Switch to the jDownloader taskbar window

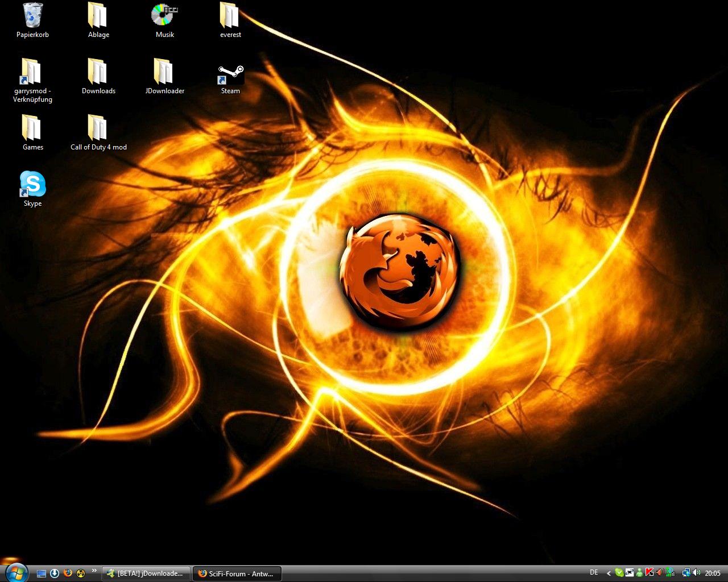click(146, 573)
